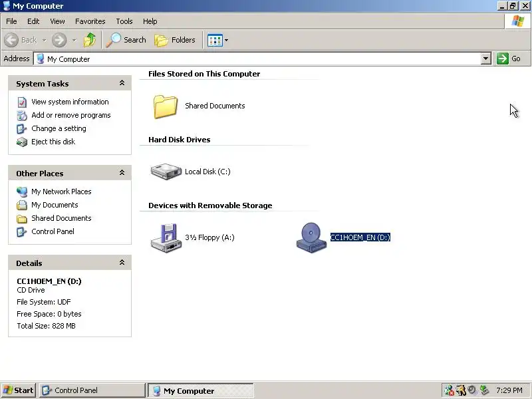Select the CC1HOEM_EN (D:) CD drive icon

click(x=311, y=237)
